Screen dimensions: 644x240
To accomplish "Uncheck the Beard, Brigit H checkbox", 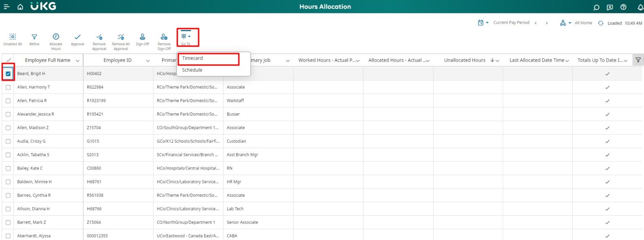I will coord(8,74).
